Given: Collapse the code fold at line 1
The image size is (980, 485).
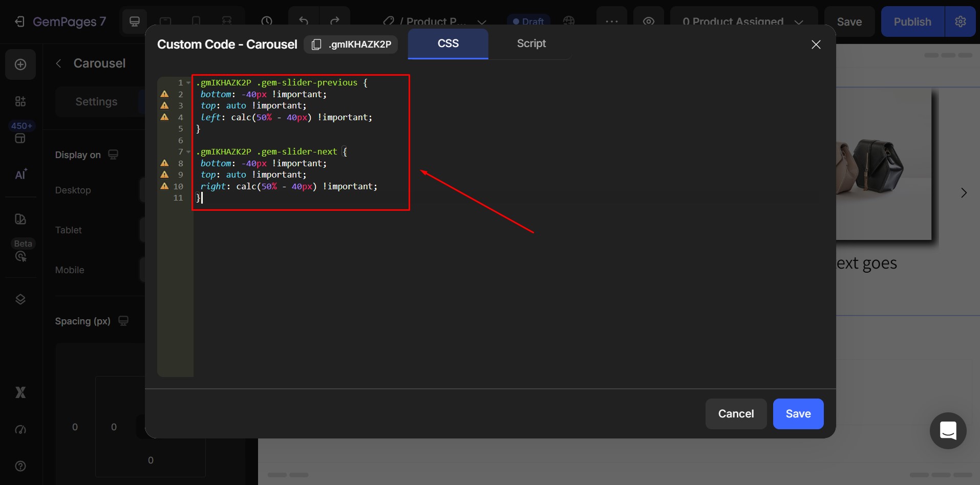Looking at the screenshot, I should pos(188,83).
